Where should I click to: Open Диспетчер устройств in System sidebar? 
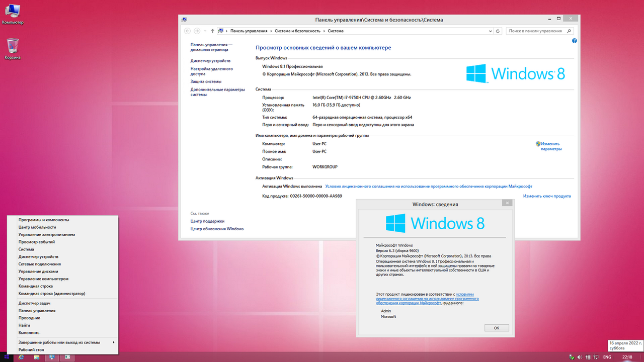[210, 61]
